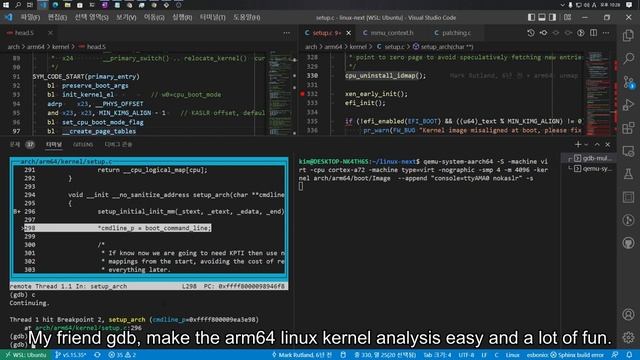Toggle the secondary side bar layout

tap(552, 18)
